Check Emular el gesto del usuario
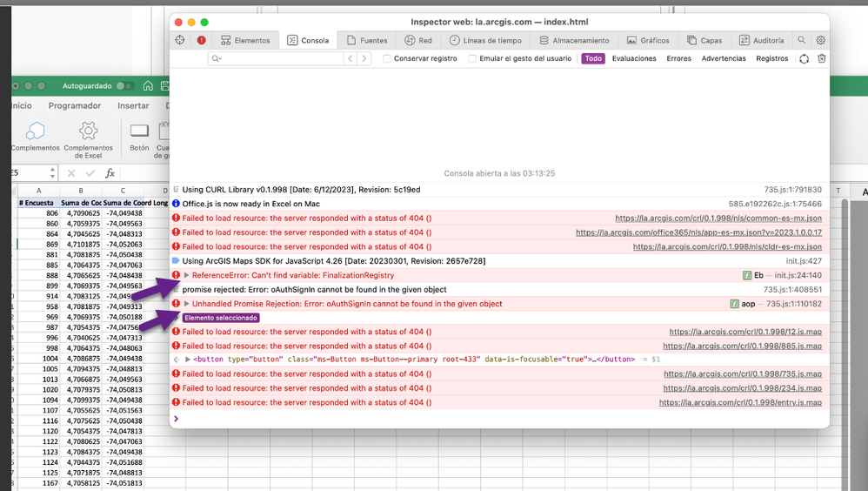The height and width of the screenshot is (491, 868). (472, 59)
